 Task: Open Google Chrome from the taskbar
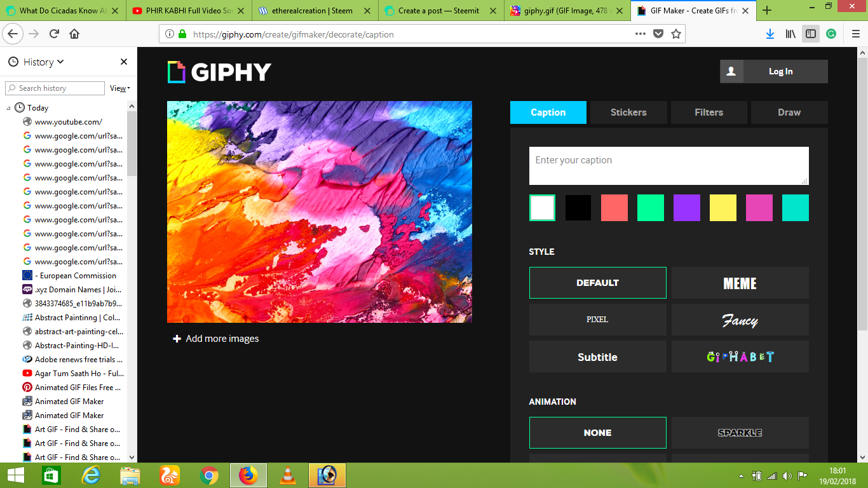208,475
